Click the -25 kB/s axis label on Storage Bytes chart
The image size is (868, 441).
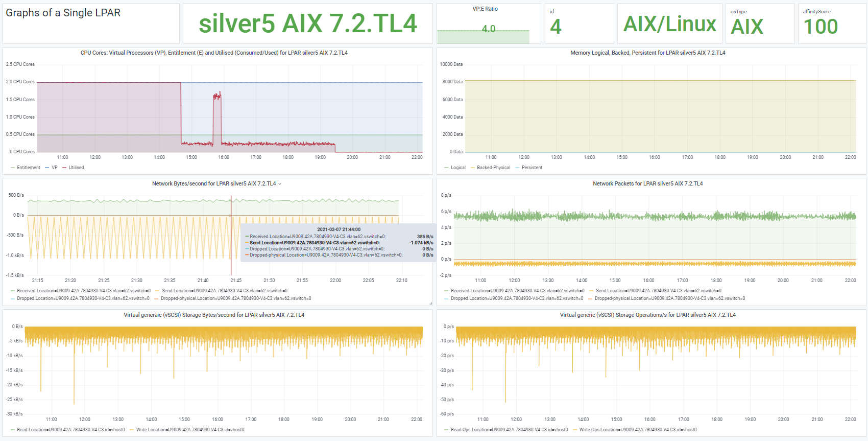(x=14, y=400)
